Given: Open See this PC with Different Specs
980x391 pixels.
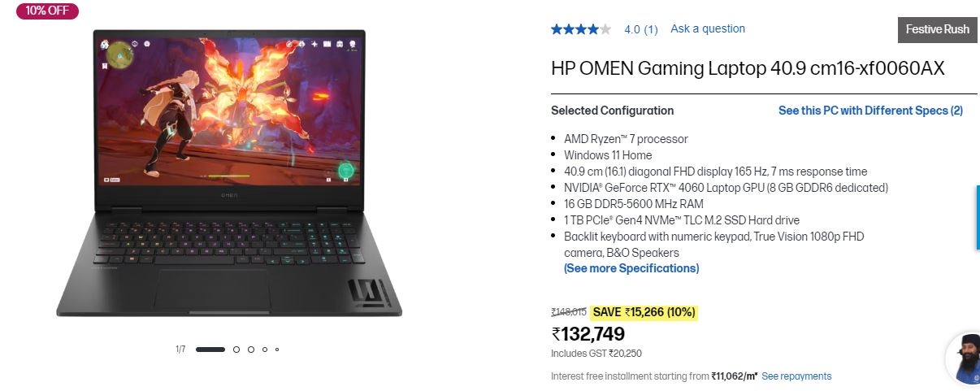Looking at the screenshot, I should (870, 111).
